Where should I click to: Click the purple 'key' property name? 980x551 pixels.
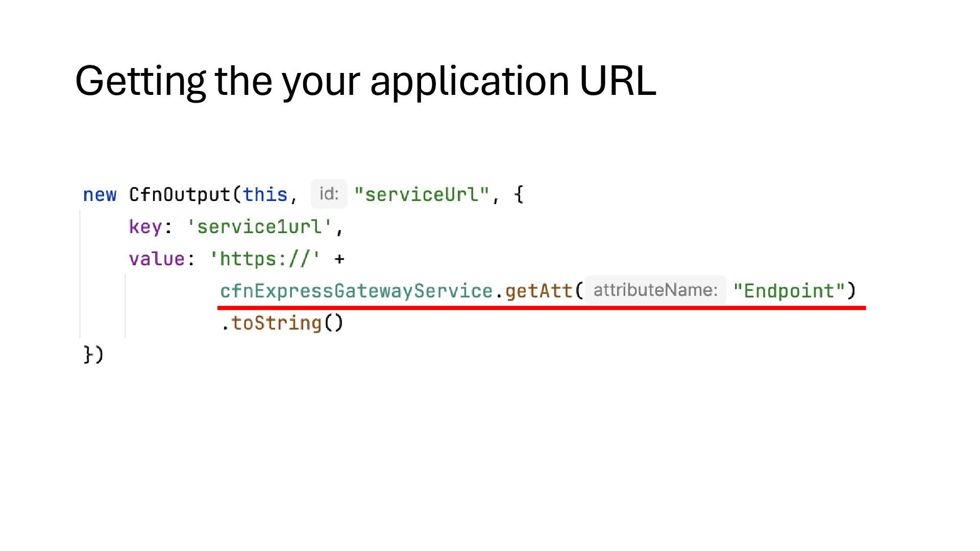pyautogui.click(x=145, y=227)
